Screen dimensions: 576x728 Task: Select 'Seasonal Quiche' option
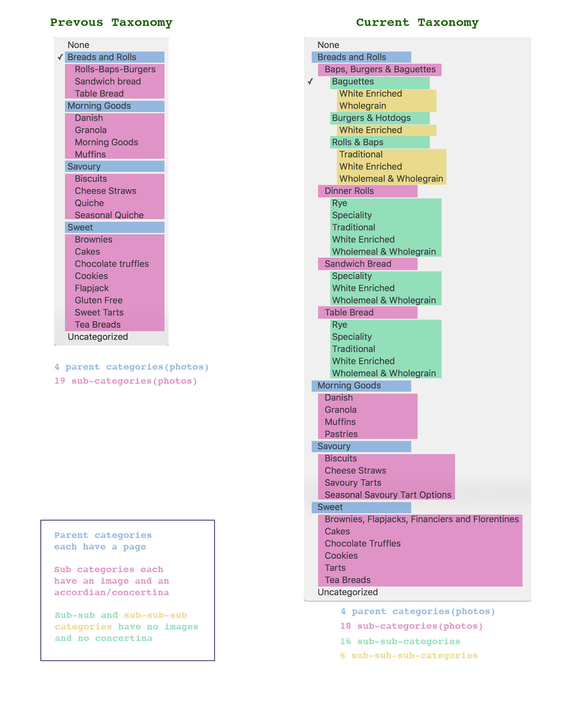[x=109, y=215]
